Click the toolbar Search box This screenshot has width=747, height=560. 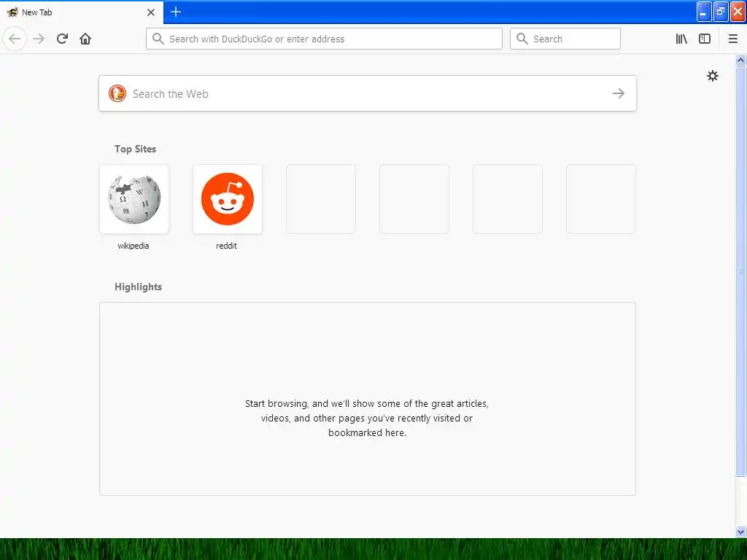pyautogui.click(x=565, y=39)
